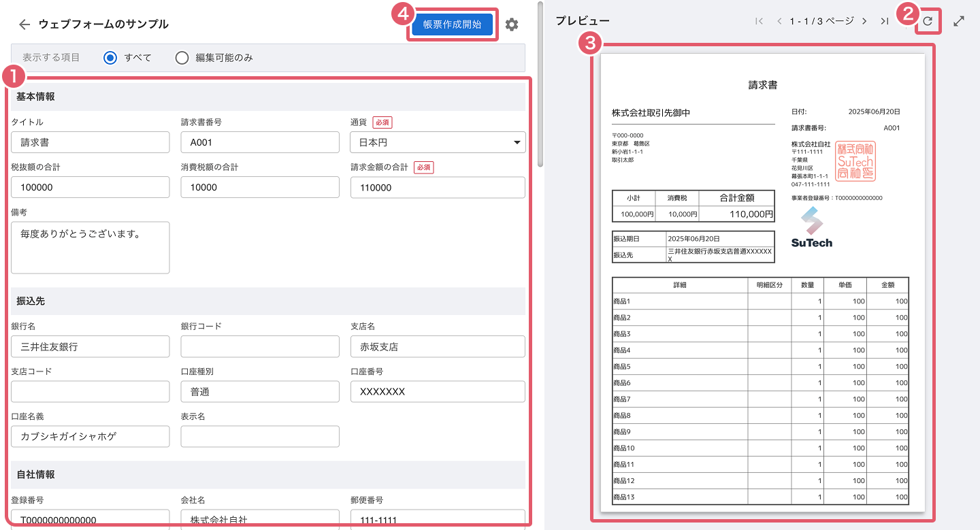
Task: Click the 請求書番号 field containing A001
Action: tap(259, 142)
